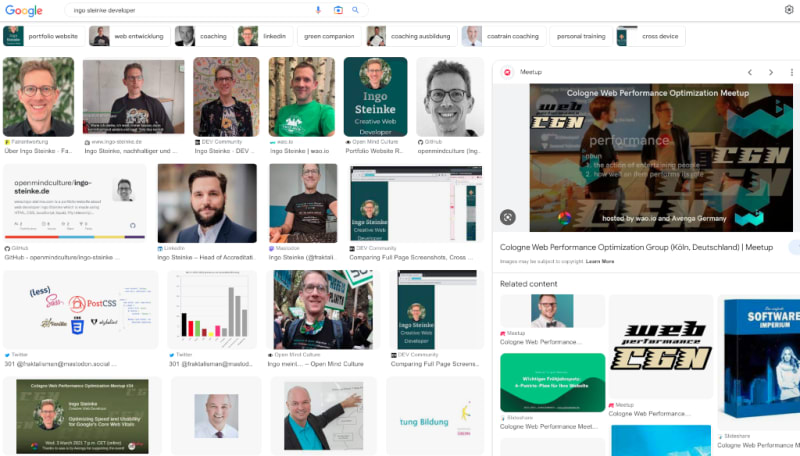This screenshot has height=456, width=800.
Task: Open 'Über Ingo Steinke' portrait thumbnail
Action: [38, 96]
